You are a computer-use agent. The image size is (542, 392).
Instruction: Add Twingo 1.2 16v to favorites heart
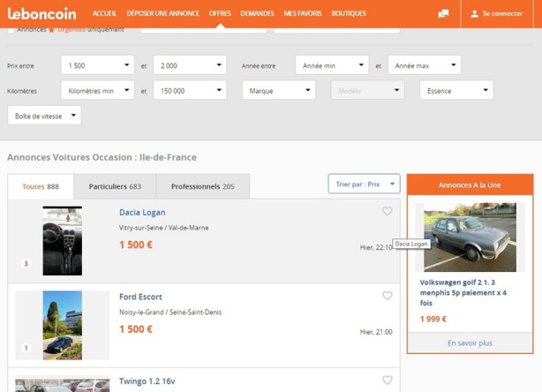click(x=387, y=381)
